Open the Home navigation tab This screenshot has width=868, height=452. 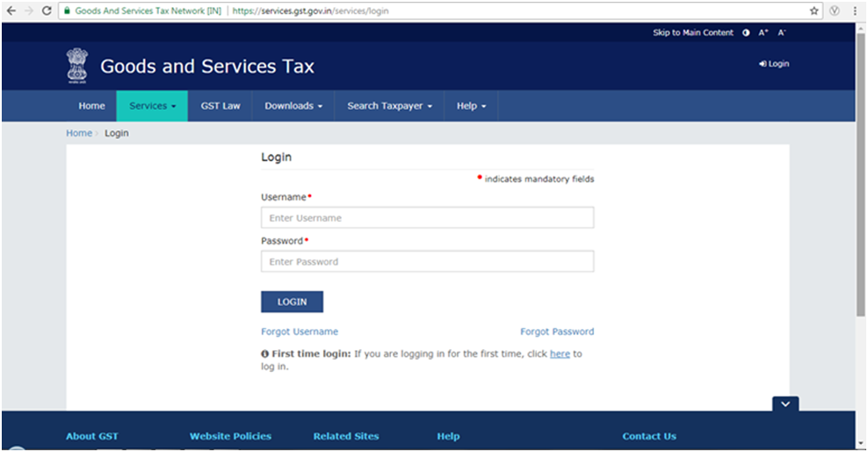pyautogui.click(x=91, y=106)
